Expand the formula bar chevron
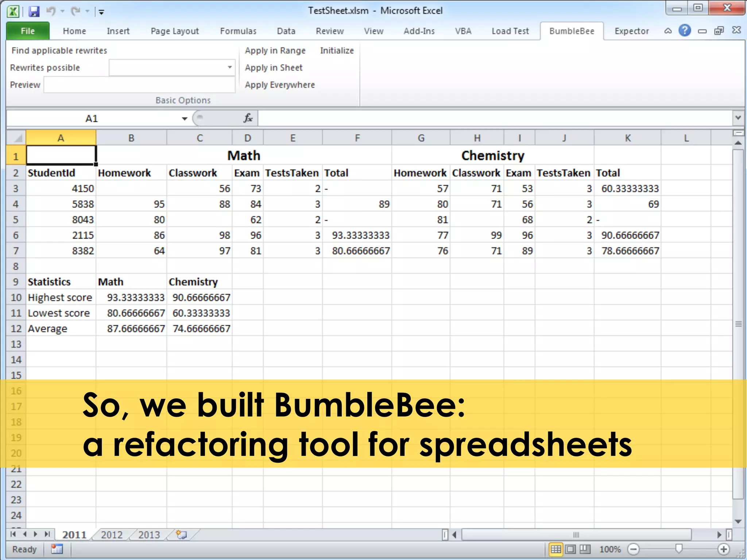This screenshot has width=747, height=560. pos(738,118)
